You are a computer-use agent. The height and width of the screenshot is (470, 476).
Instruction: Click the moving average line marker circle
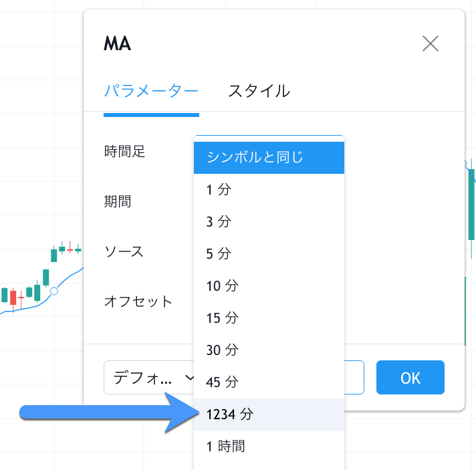(54, 291)
